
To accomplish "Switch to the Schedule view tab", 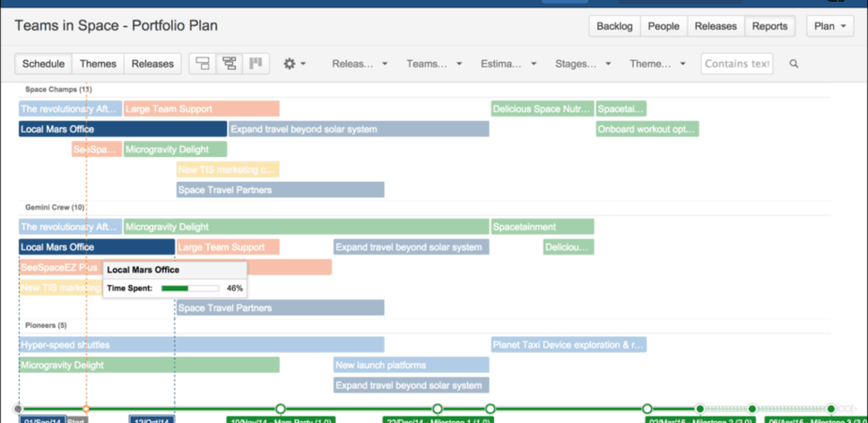I will tap(43, 64).
